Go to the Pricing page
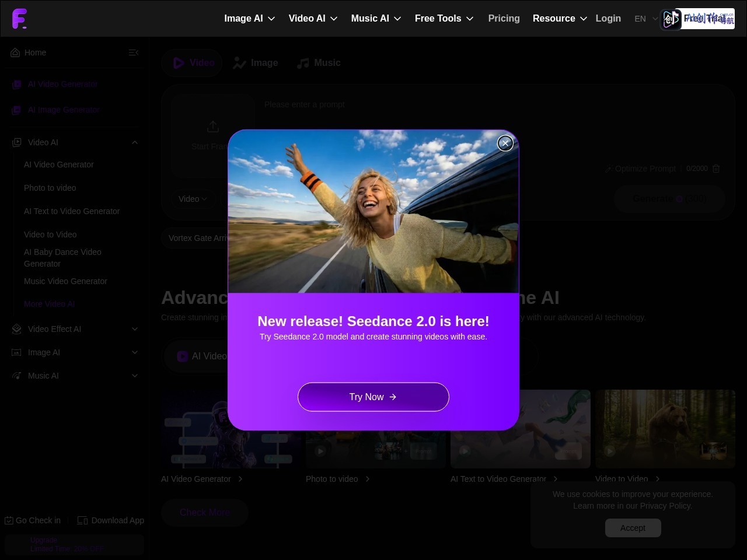Screen dimensions: 747x560 pyautogui.click(x=504, y=19)
